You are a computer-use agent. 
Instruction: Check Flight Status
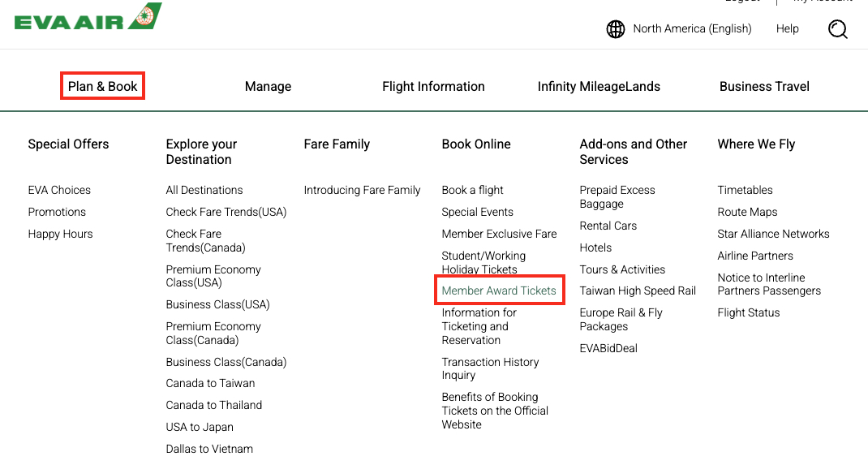pyautogui.click(x=749, y=312)
